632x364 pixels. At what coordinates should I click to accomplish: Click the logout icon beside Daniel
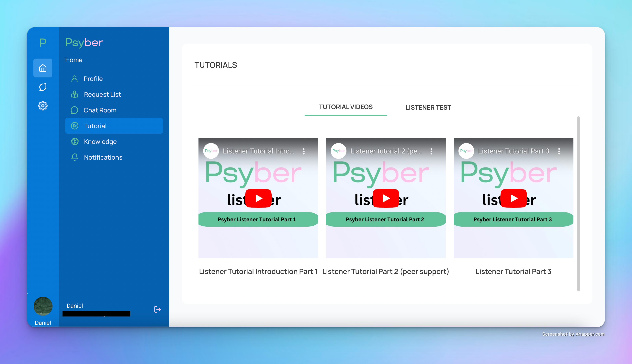[157, 310]
